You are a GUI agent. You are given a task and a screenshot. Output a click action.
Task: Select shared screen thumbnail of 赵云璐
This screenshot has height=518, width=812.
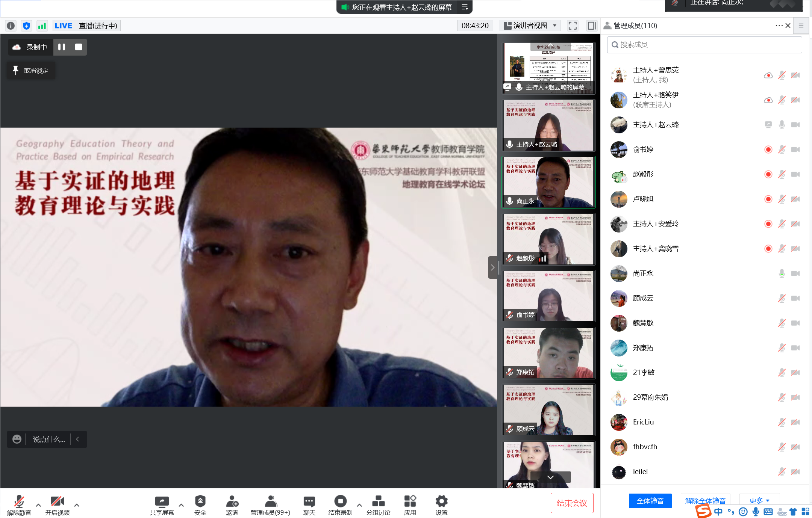click(549, 68)
